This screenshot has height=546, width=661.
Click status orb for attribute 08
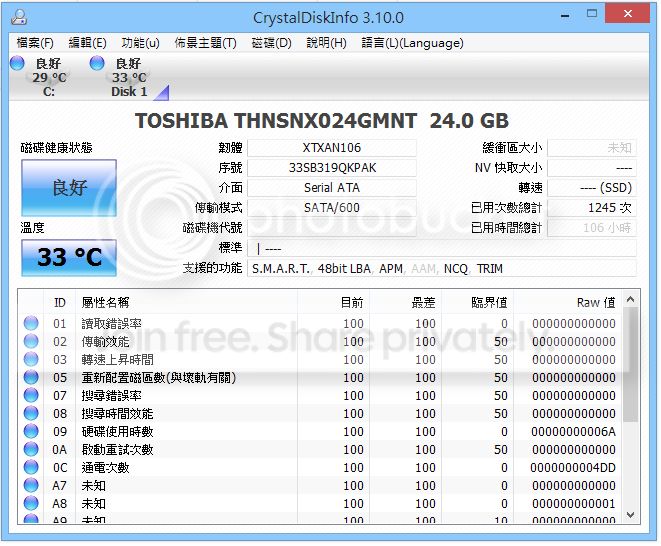click(x=31, y=413)
